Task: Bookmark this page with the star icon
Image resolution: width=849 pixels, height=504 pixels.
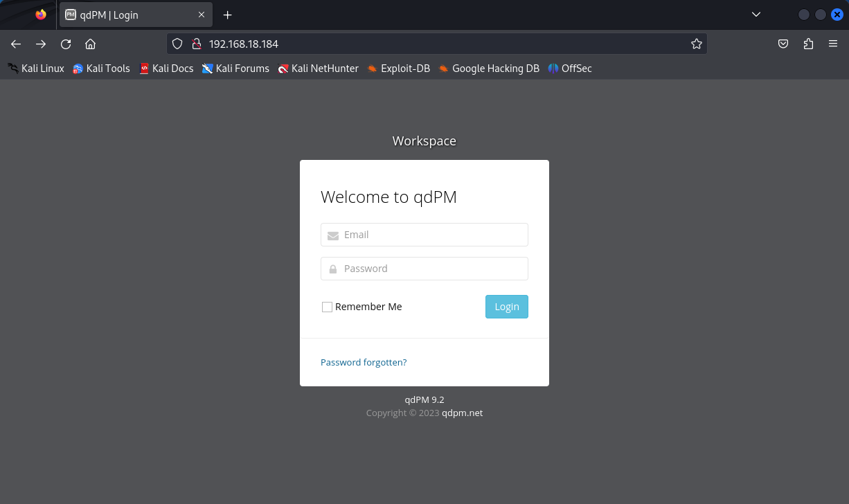Action: 696,44
